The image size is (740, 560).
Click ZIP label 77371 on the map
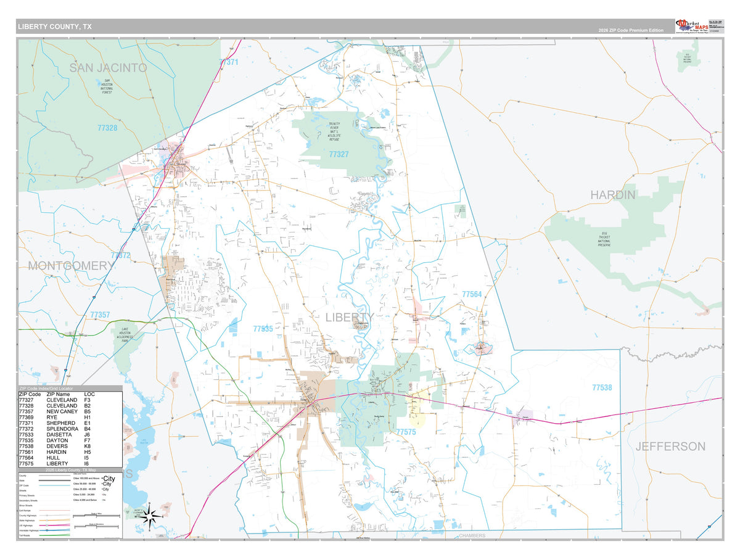(228, 62)
